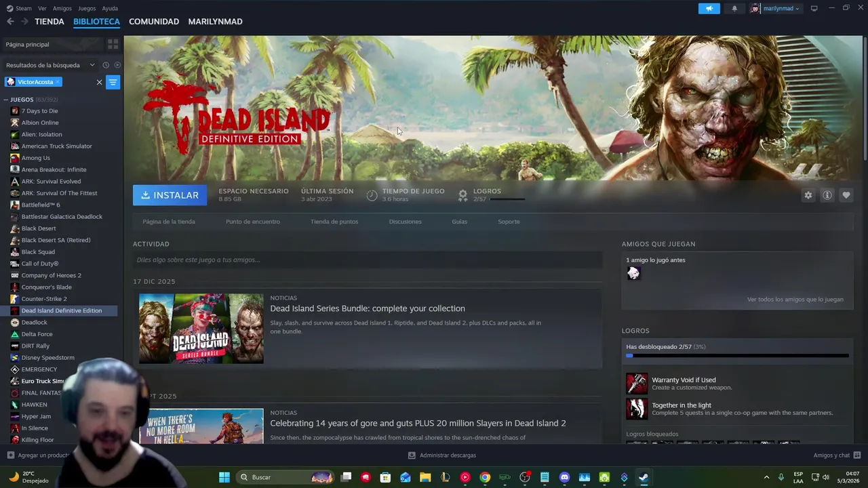Click the INSTALAR button

pos(170,195)
